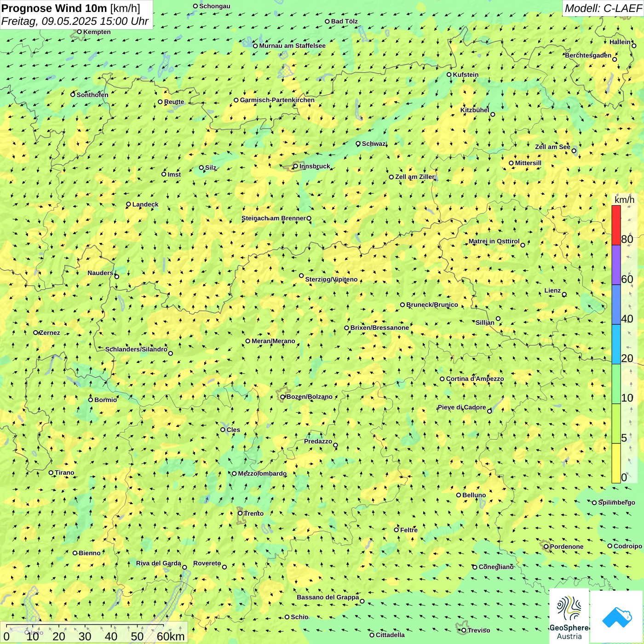Click the Belluno location marker

click(459, 495)
